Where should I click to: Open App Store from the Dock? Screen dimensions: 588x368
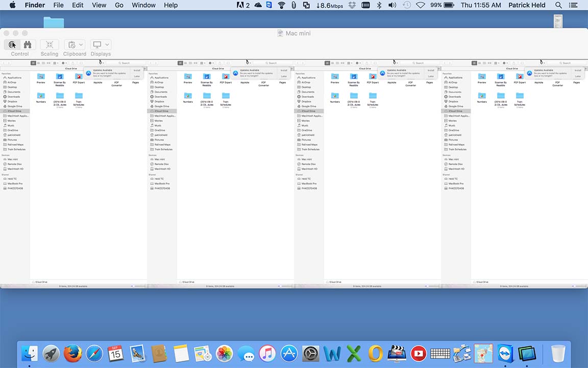click(289, 353)
